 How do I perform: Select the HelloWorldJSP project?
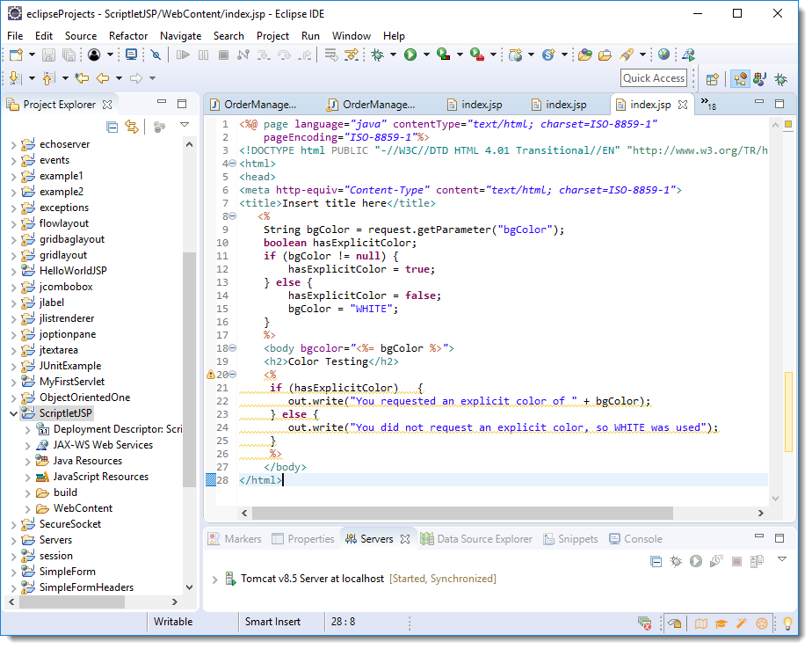(73, 271)
